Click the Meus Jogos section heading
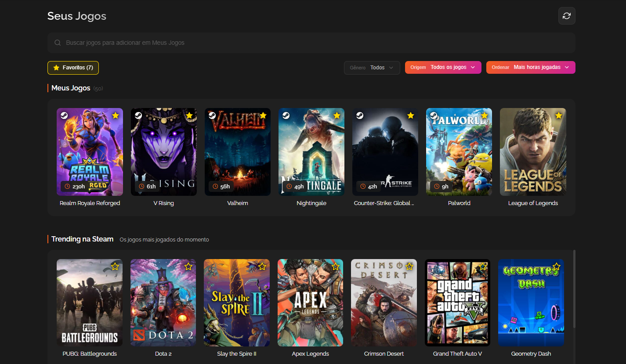626x364 pixels. 71,88
